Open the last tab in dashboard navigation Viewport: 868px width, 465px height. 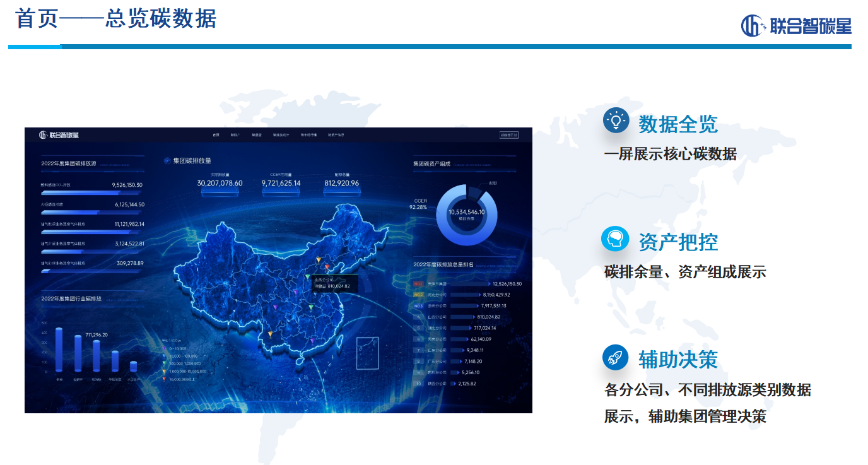click(336, 135)
